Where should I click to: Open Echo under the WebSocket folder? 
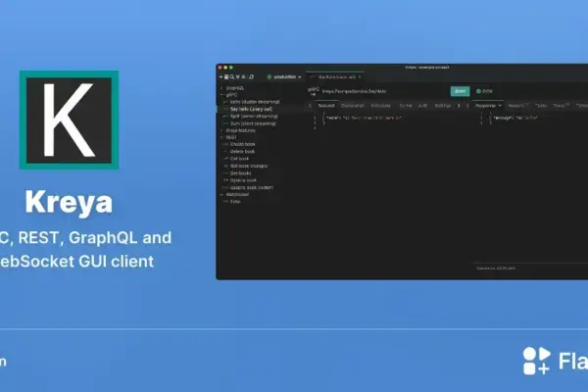tap(235, 202)
